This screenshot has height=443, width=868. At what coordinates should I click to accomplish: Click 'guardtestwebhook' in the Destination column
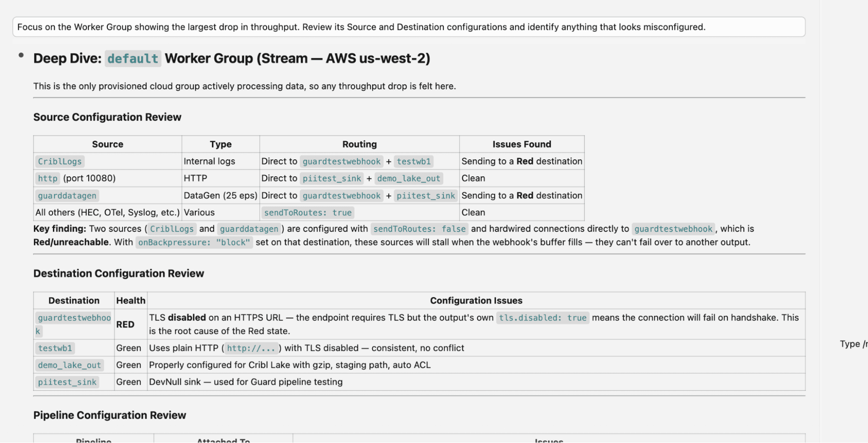[x=74, y=324]
